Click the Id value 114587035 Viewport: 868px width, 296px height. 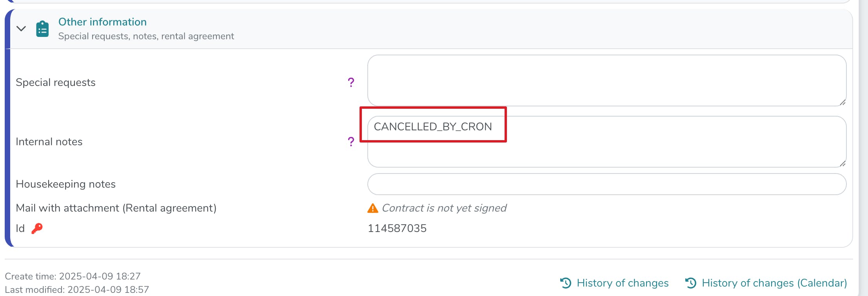[397, 228]
